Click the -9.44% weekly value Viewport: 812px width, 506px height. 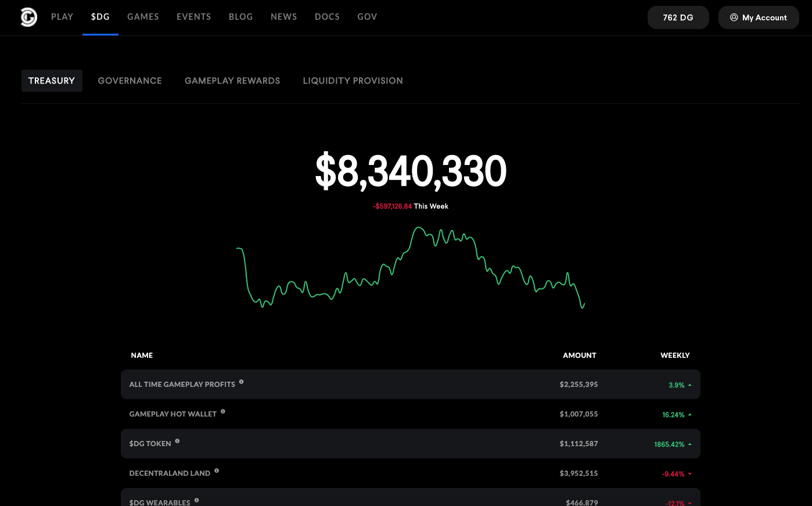[673, 474]
